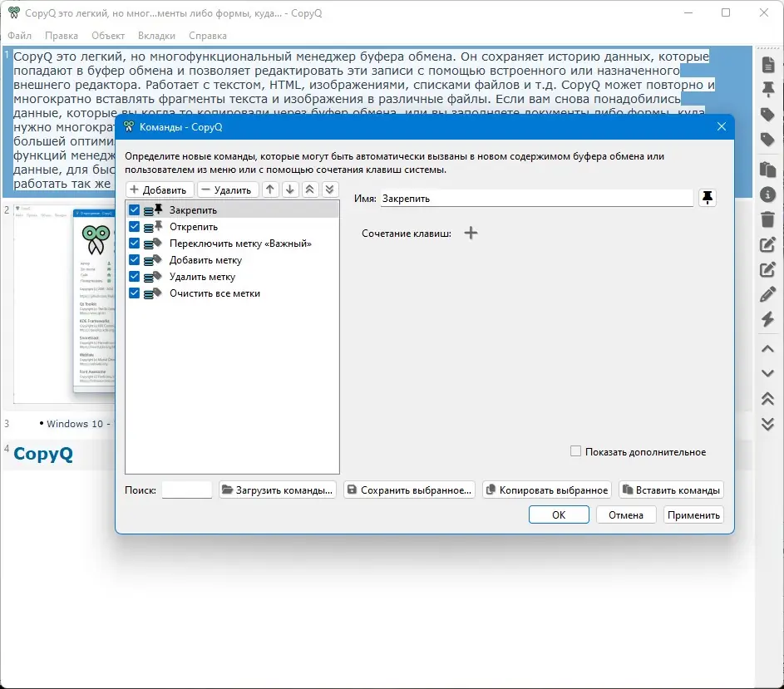Click the Отмена button
Viewport: 784px width, 689px height.
click(x=626, y=515)
